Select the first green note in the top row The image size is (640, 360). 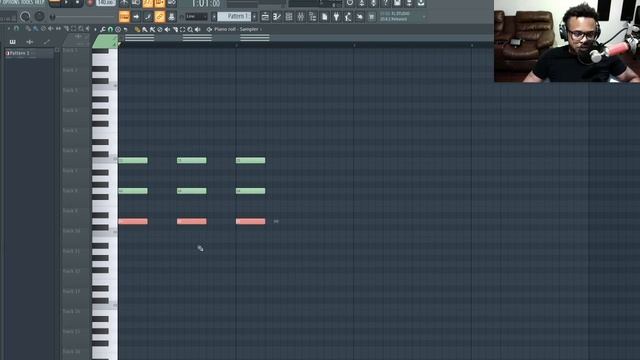tap(133, 160)
